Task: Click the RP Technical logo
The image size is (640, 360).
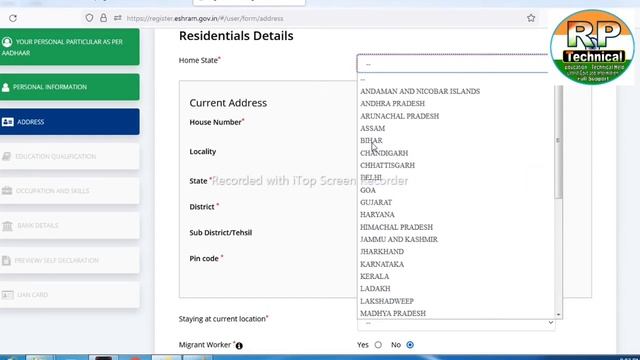Action: 592,47
